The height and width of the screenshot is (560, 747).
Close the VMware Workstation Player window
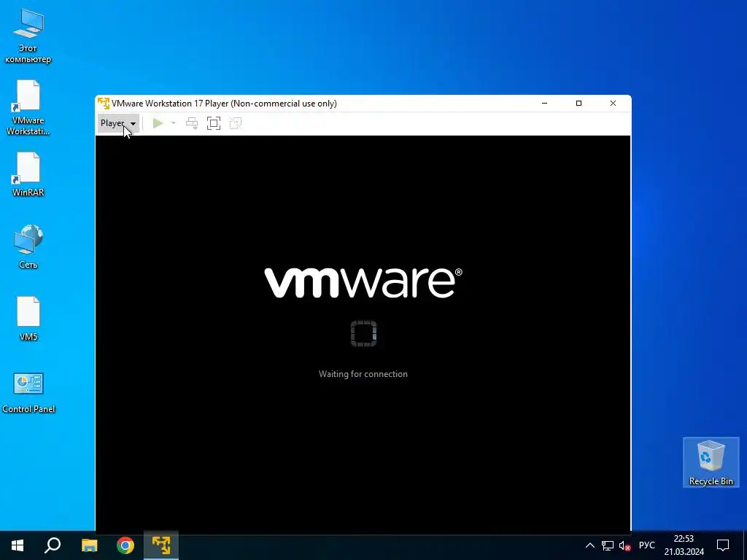(613, 104)
